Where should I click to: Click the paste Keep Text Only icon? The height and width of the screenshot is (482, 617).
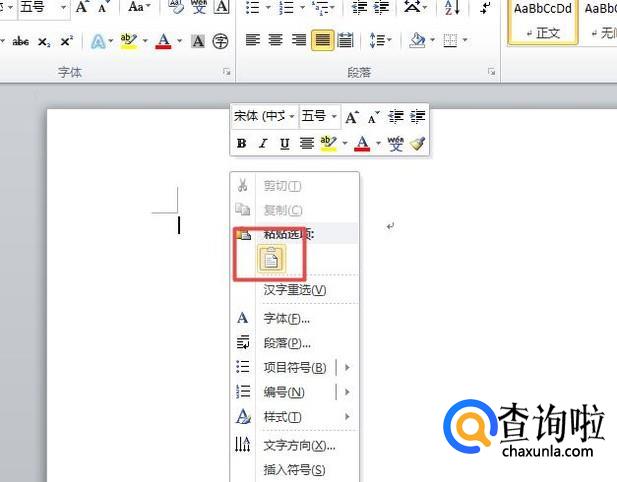pos(271,259)
